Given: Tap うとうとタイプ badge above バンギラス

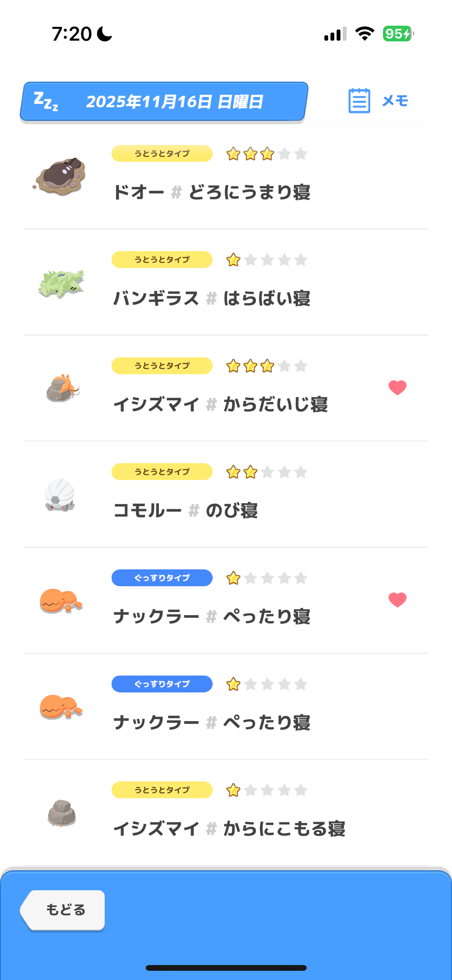Looking at the screenshot, I should (162, 260).
